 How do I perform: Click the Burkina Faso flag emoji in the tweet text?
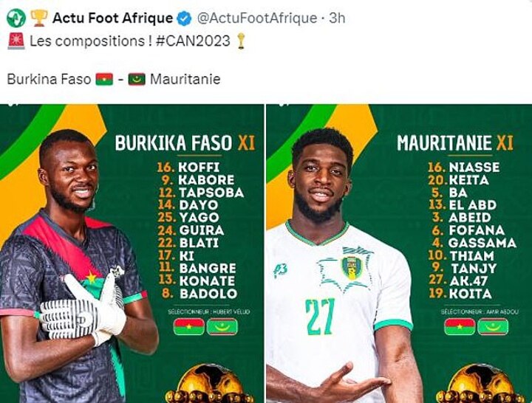point(104,79)
